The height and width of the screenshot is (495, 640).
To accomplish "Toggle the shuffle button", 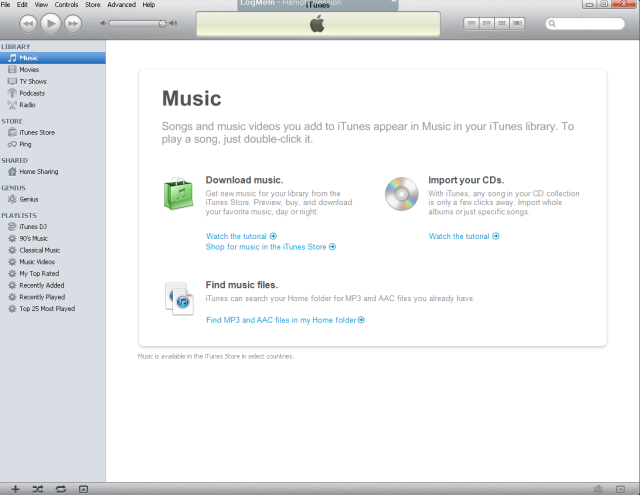I will tap(38, 489).
